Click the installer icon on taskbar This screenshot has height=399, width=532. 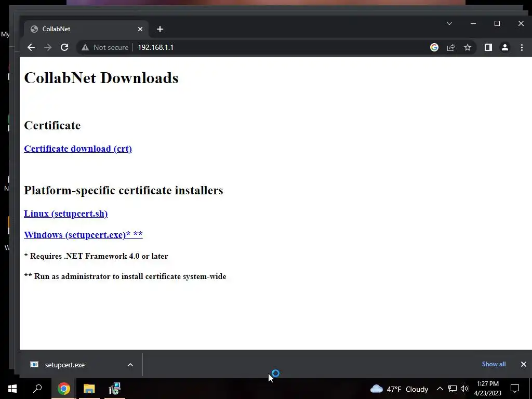(x=114, y=389)
